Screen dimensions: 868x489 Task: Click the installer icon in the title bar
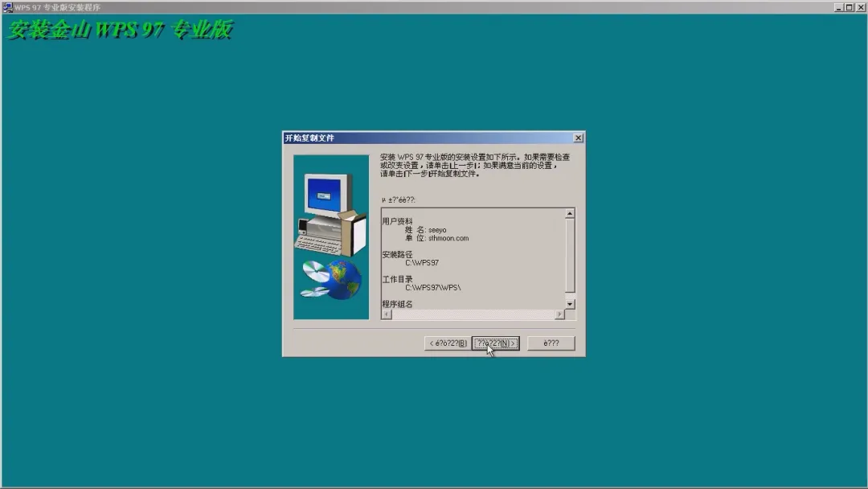point(7,7)
